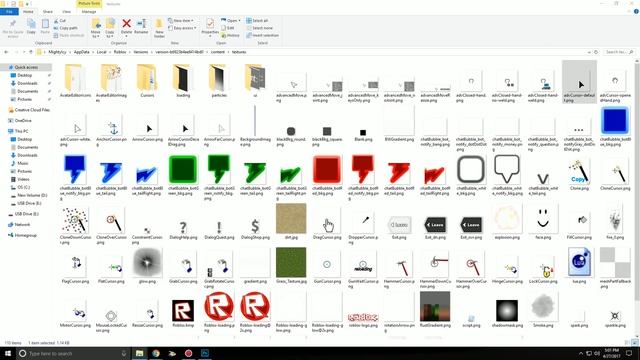Click Select none in ribbon

point(259,28)
